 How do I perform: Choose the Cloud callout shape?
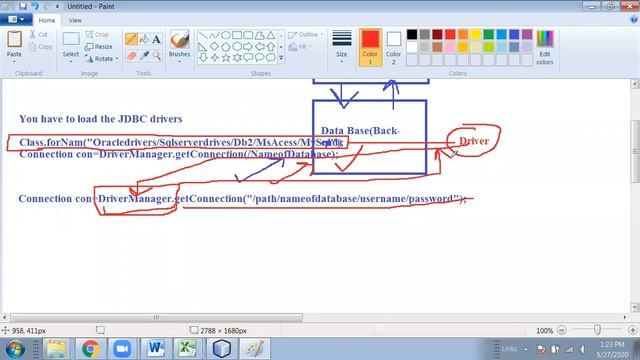coord(271,58)
